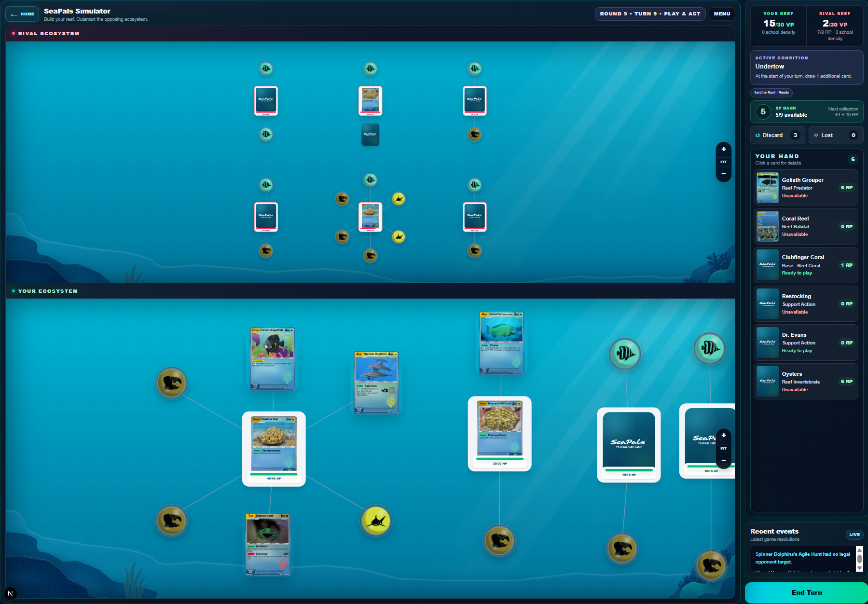The height and width of the screenshot is (604, 868).
Task: Click the predator slot left of French Angelfish
Action: pyautogui.click(x=171, y=383)
